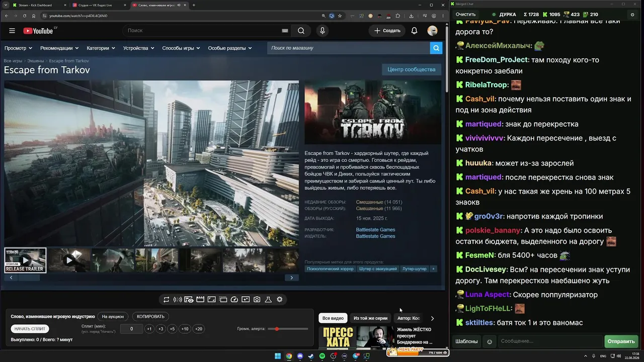644x362 pixels.
Task: Take a screenshot with the camera icon
Action: (x=257, y=300)
